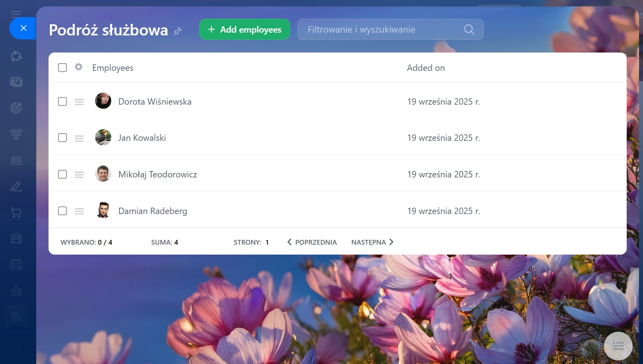Expand row menu for Jan Kowalski

(79, 138)
